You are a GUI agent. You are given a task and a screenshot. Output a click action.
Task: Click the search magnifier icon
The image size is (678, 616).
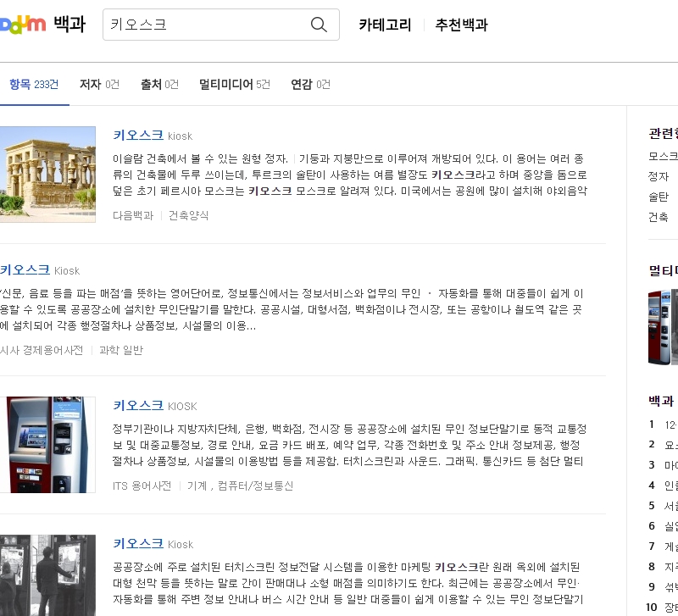tap(319, 25)
